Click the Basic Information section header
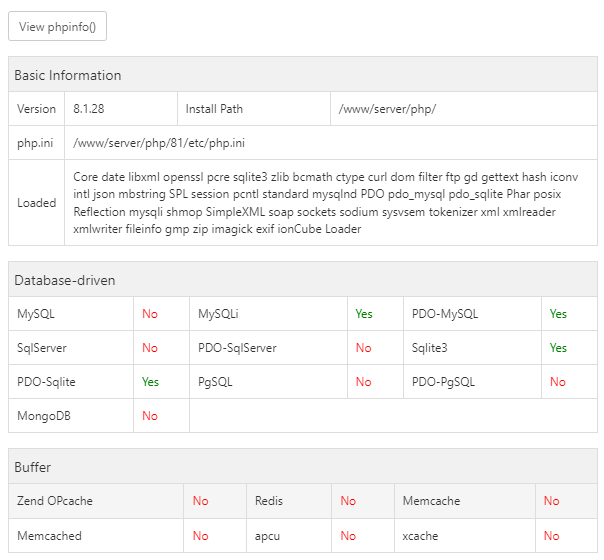604x560 pixels. [x=68, y=75]
